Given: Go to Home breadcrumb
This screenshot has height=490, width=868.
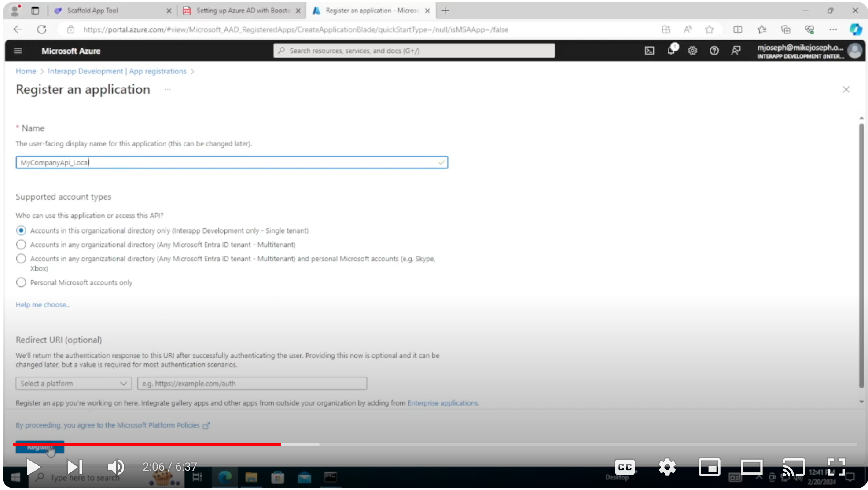Looking at the screenshot, I should [x=26, y=71].
